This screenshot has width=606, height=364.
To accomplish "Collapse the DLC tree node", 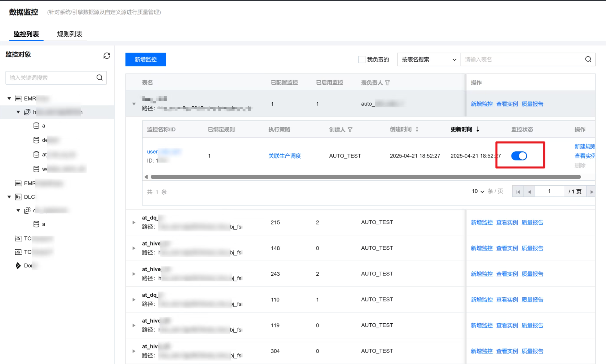I will [x=9, y=197].
